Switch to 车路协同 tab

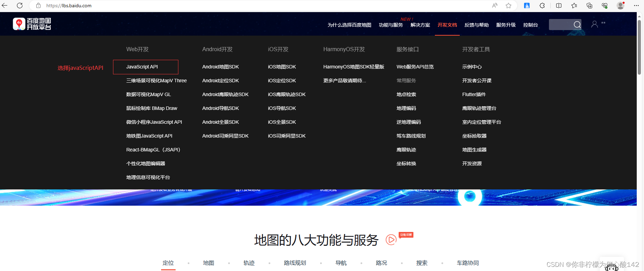coord(468,263)
